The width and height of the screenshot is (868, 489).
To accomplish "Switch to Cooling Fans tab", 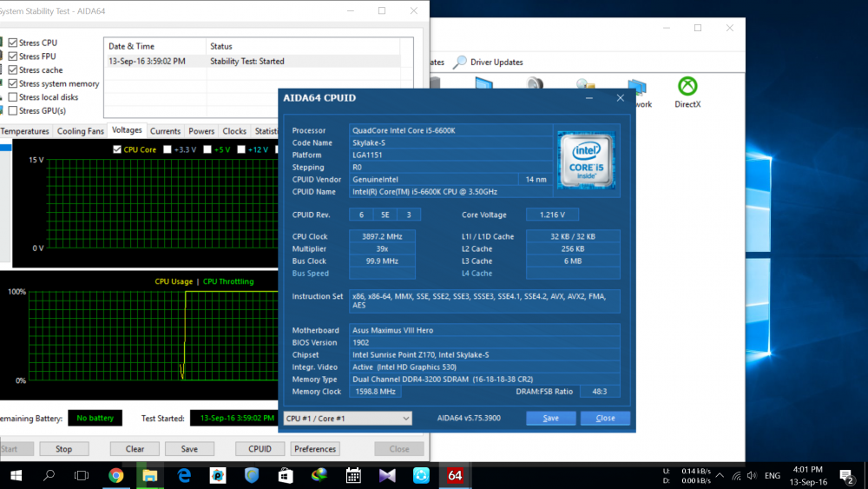I will click(x=80, y=131).
